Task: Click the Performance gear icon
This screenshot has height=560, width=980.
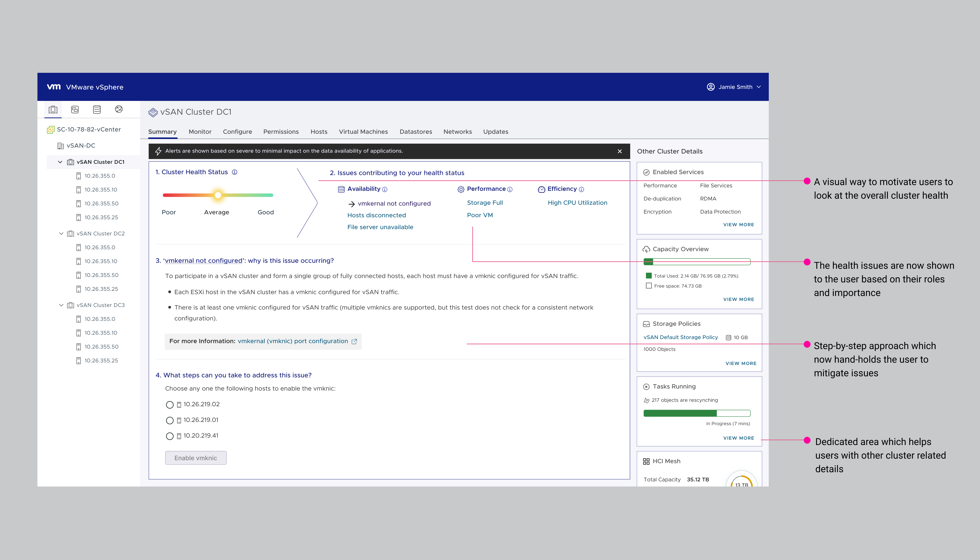Action: pos(461,189)
